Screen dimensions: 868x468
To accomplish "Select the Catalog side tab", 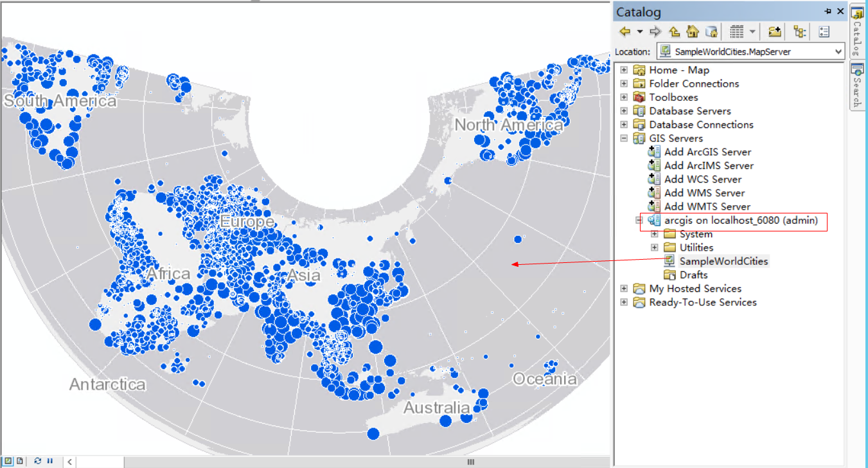I will point(856,30).
